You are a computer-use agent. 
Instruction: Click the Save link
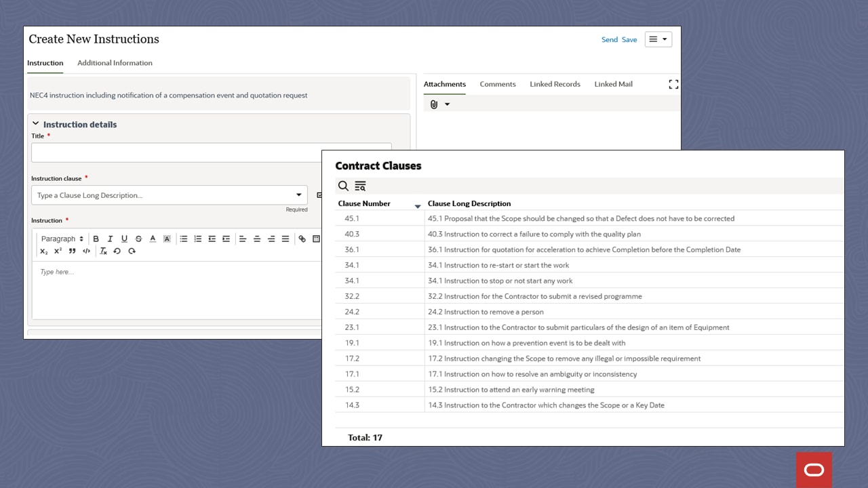click(629, 39)
